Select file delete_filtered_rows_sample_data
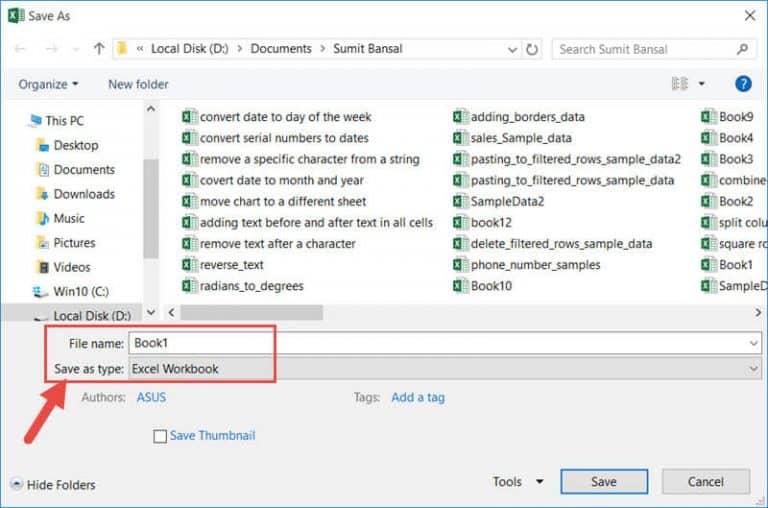 (553, 243)
